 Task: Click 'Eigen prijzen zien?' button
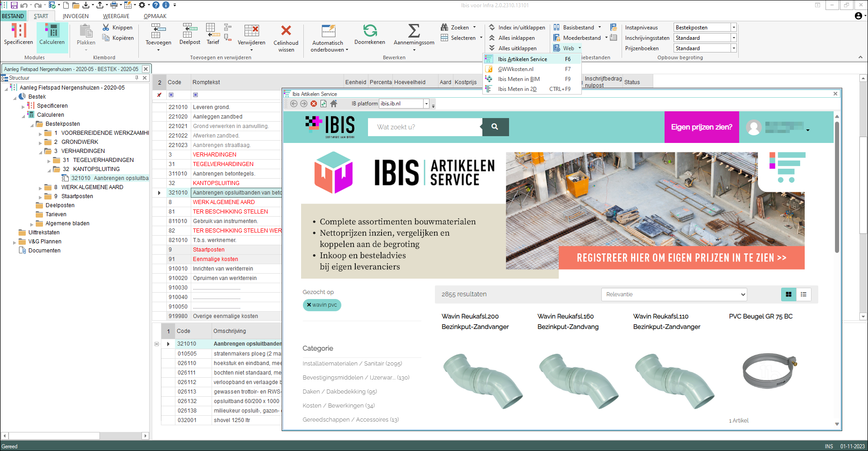pos(702,127)
